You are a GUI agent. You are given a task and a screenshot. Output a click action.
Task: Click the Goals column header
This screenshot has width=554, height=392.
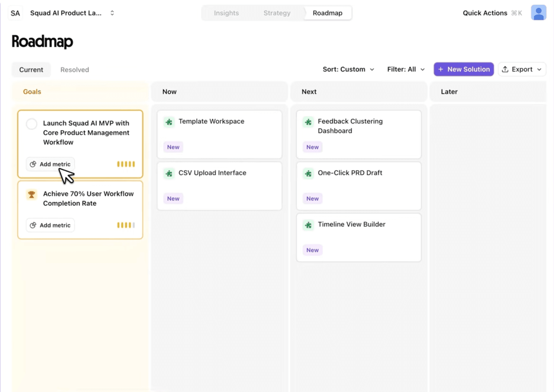pos(80,92)
